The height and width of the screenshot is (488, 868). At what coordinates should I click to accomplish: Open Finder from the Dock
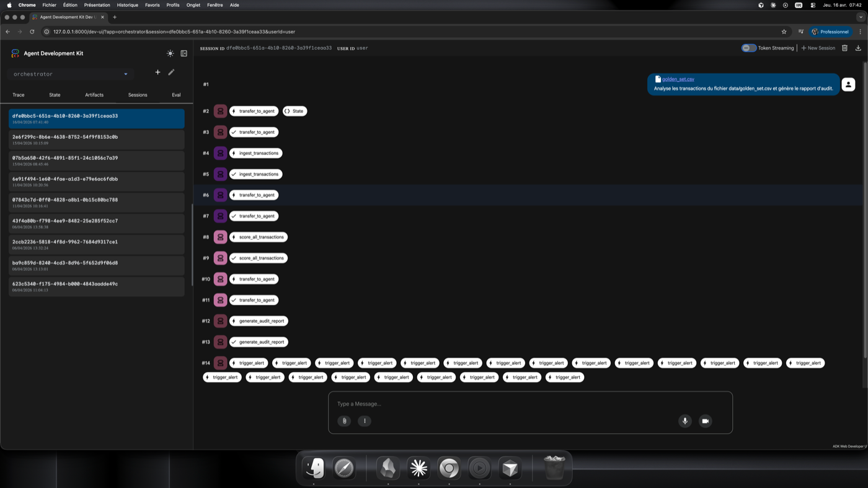coord(314,468)
